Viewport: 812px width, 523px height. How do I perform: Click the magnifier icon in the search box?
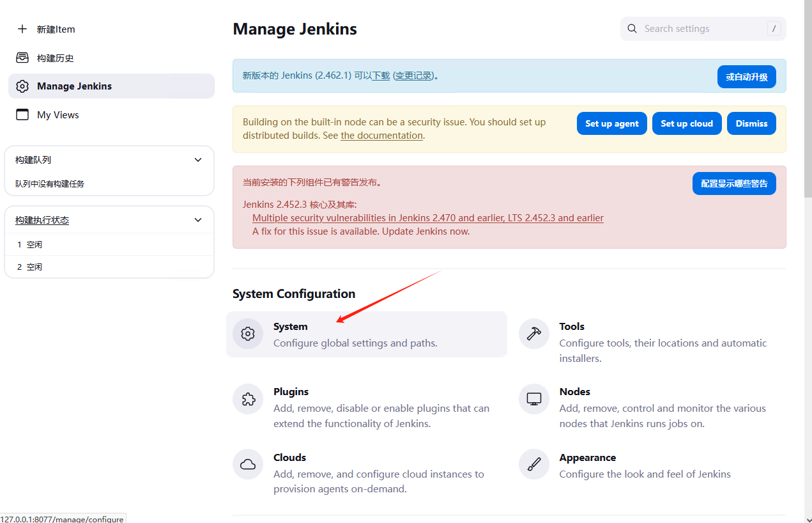(632, 29)
